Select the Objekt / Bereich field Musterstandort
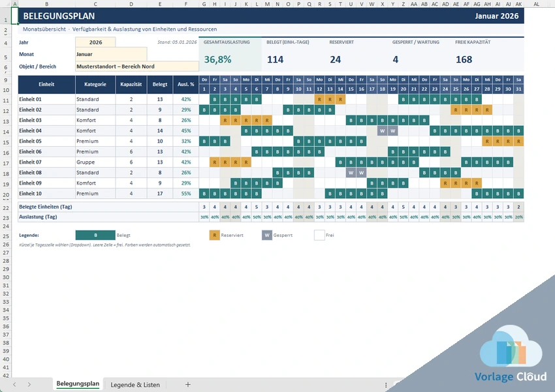This screenshot has height=392, width=555. tap(137, 67)
